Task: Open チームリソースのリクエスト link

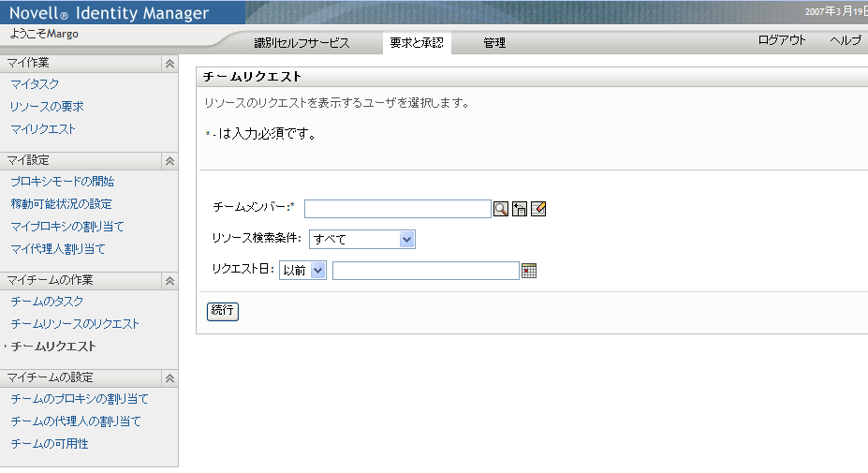Action: [75, 324]
